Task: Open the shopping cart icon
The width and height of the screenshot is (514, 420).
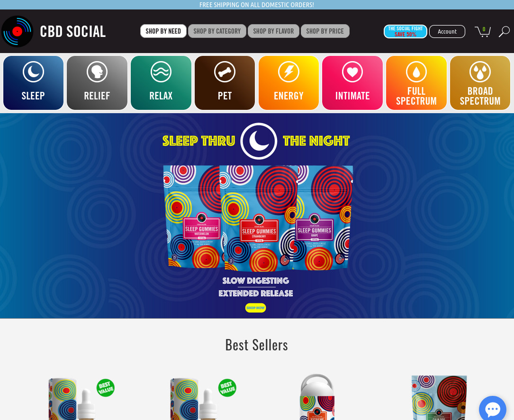Action: 483,31
